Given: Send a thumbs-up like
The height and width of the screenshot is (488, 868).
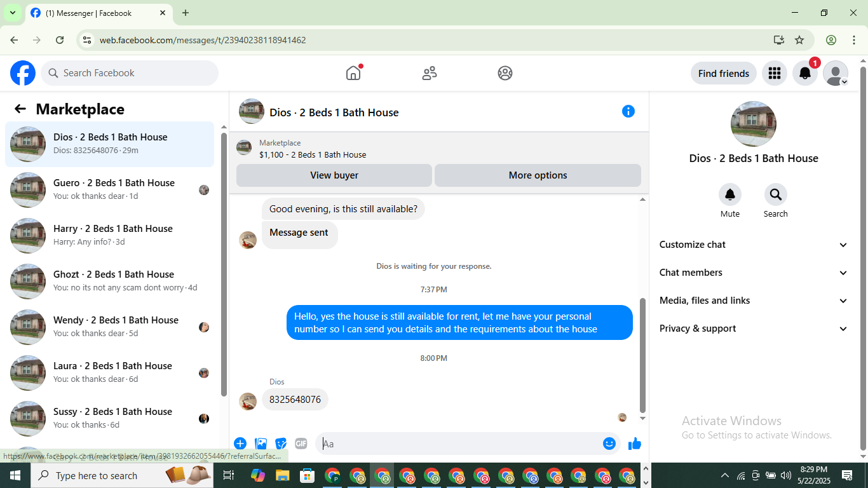Looking at the screenshot, I should pos(634,444).
